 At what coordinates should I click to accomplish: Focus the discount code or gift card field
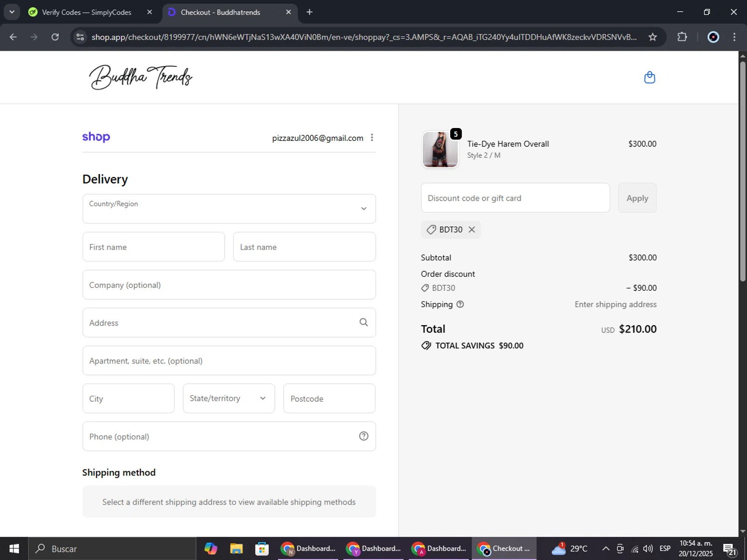515,198
